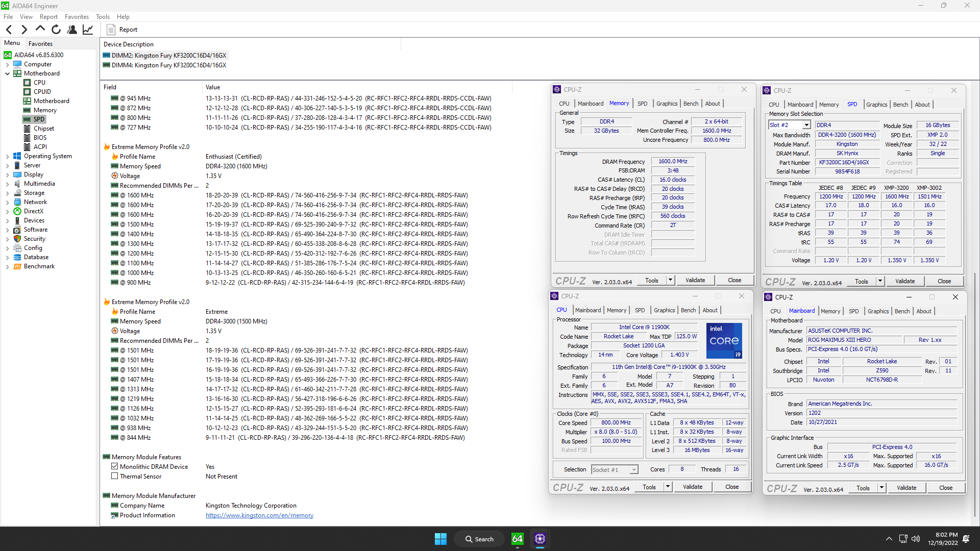This screenshot has height=551, width=980.
Task: Open Mainboard tab in SPD CPU-Z window
Action: (800, 105)
